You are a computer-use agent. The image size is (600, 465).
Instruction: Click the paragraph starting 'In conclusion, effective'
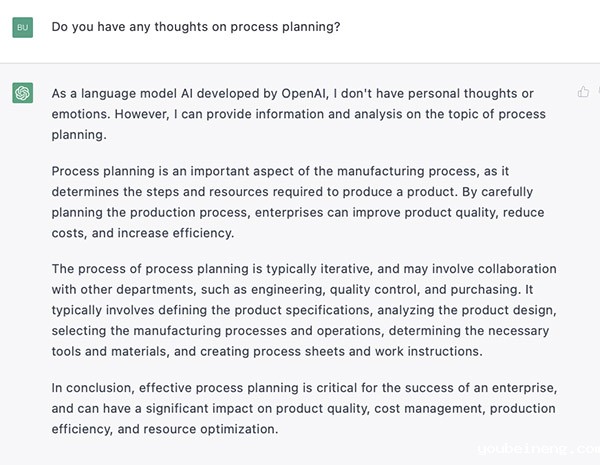click(304, 408)
